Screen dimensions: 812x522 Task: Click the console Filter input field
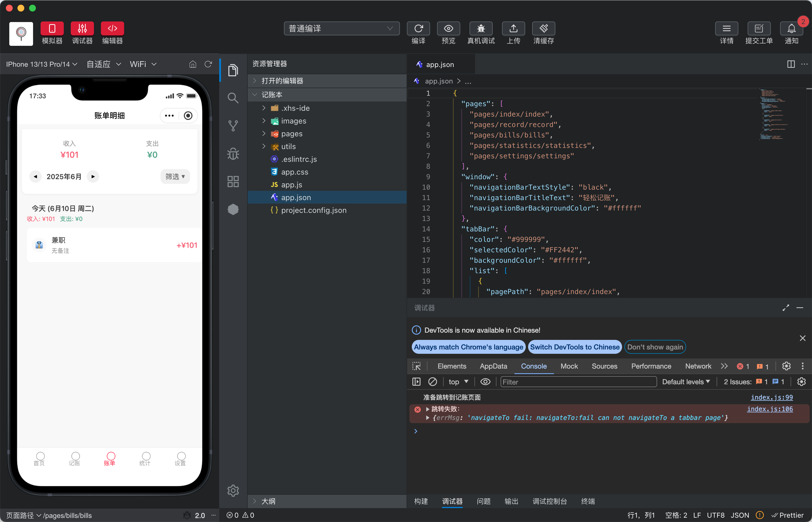coord(578,382)
